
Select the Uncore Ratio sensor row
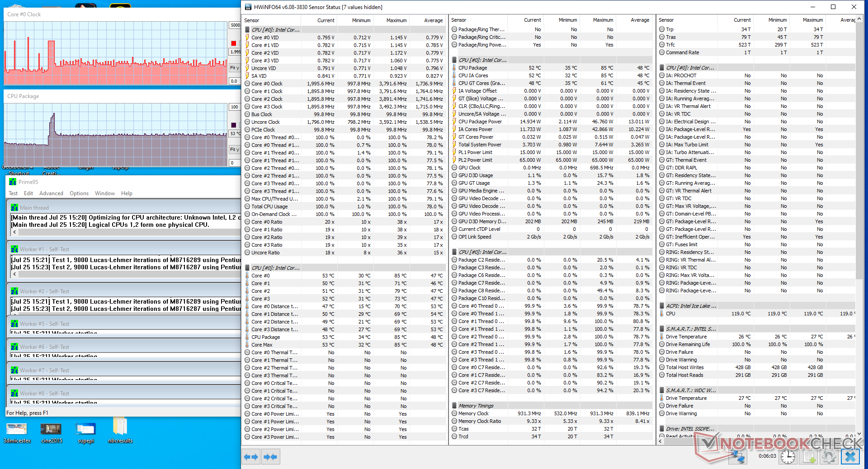click(x=344, y=253)
